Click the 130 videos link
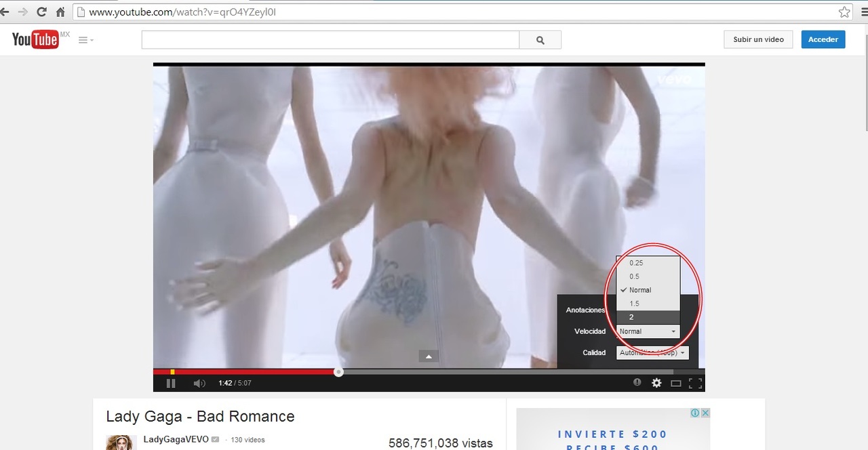This screenshot has height=450, width=868. click(248, 440)
